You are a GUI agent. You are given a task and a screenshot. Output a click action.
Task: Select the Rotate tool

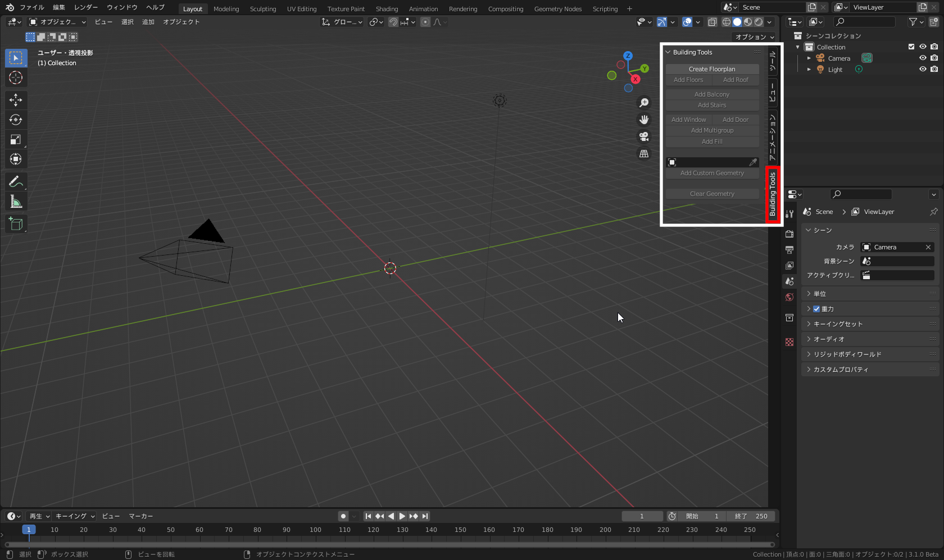(x=16, y=120)
